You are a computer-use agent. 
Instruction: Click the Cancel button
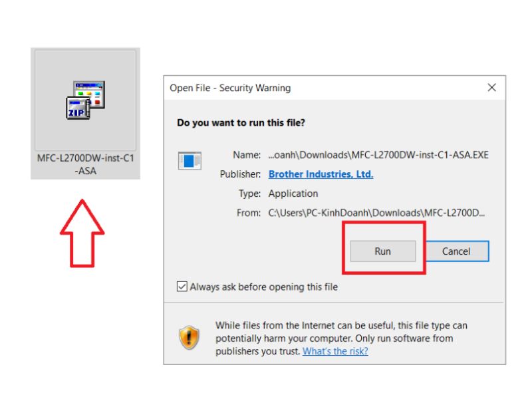click(457, 251)
